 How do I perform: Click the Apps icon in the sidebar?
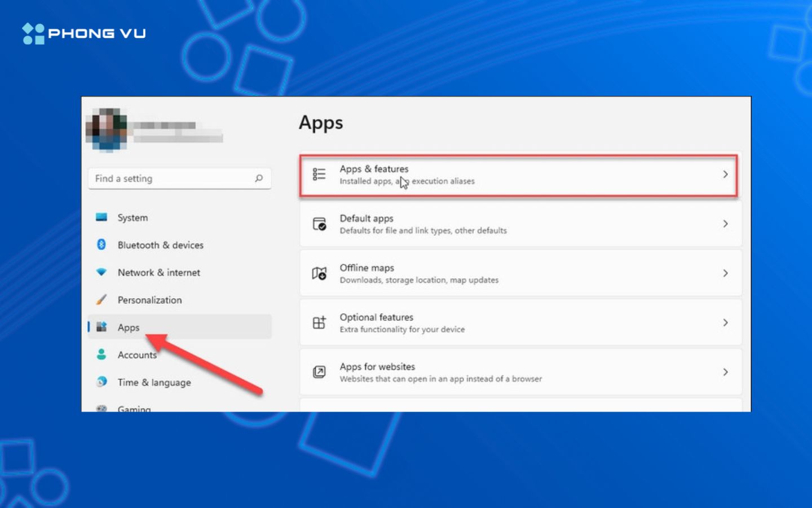click(x=101, y=327)
